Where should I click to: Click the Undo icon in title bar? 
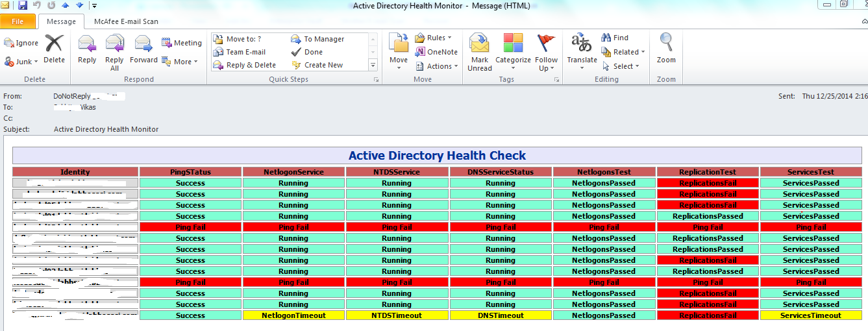[37, 5]
